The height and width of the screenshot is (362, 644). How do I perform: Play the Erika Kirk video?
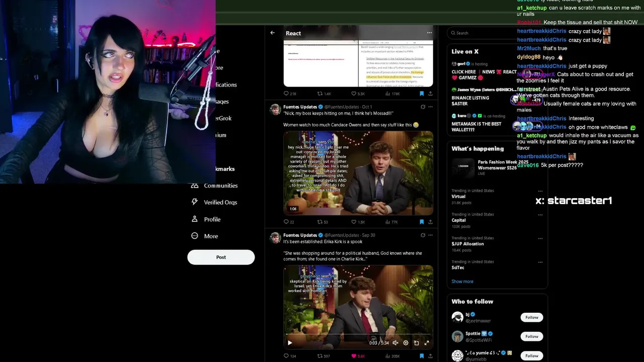coord(290,343)
